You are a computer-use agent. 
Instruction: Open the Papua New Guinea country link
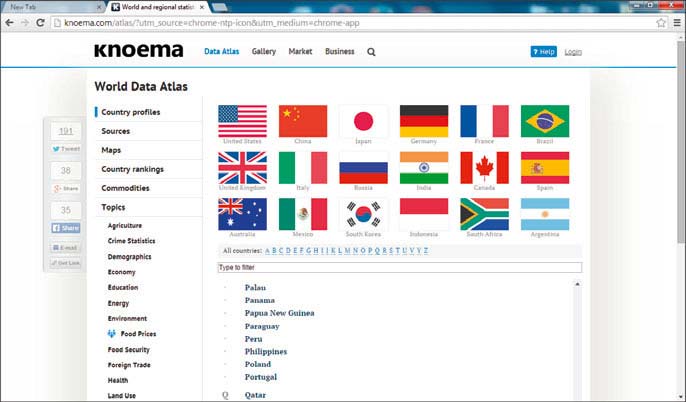[x=280, y=313]
